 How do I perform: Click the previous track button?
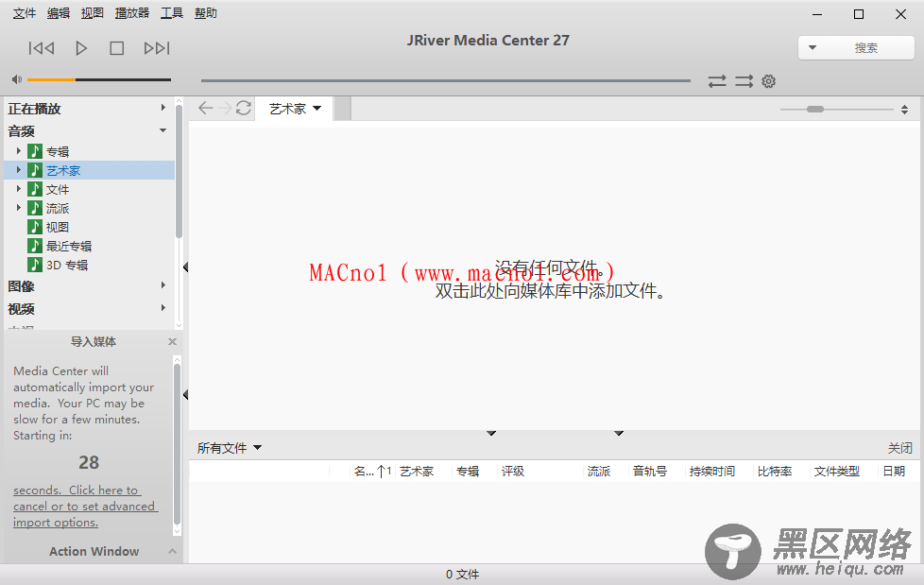(x=42, y=48)
